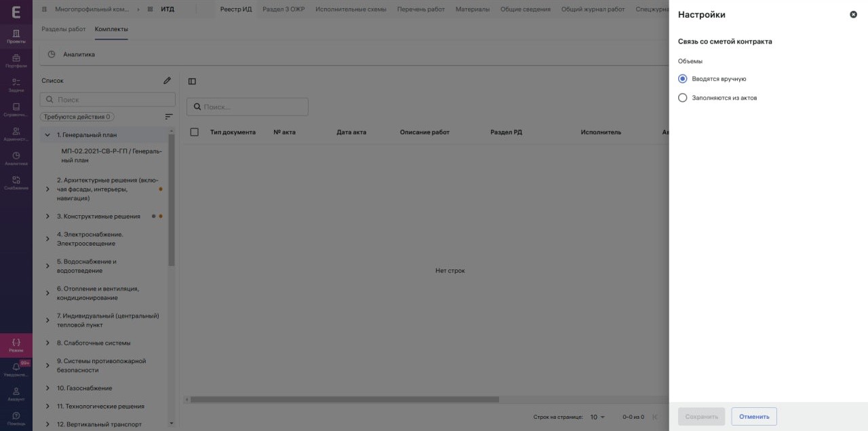Expand 10. Газоснабжение section
Image resolution: width=868 pixels, height=431 pixels.
pos(47,388)
